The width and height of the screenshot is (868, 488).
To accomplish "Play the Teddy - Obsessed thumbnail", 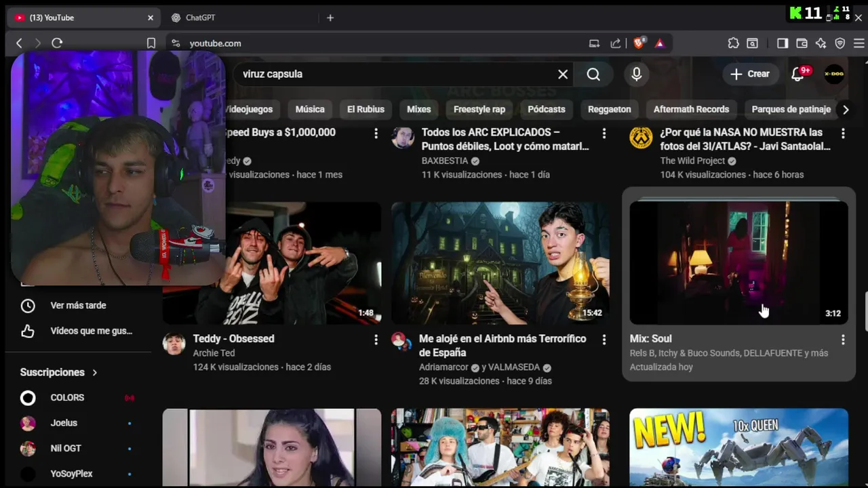I will pyautogui.click(x=272, y=263).
